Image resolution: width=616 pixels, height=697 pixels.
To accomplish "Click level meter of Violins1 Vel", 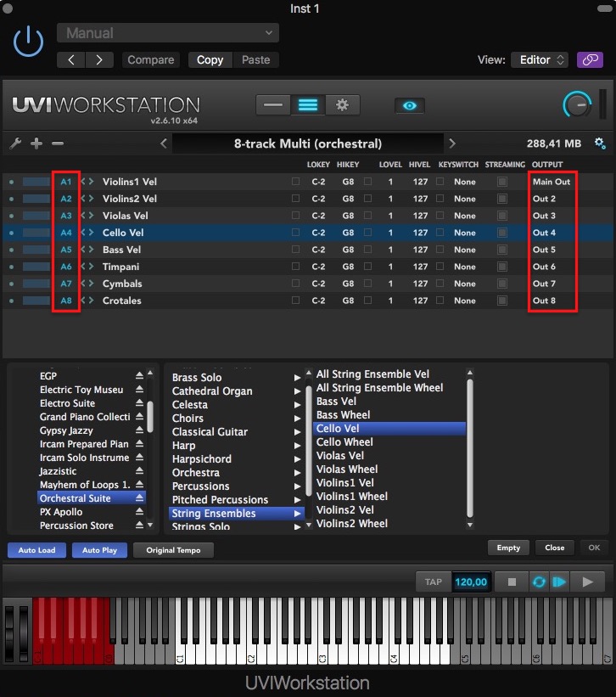I will tap(36, 182).
